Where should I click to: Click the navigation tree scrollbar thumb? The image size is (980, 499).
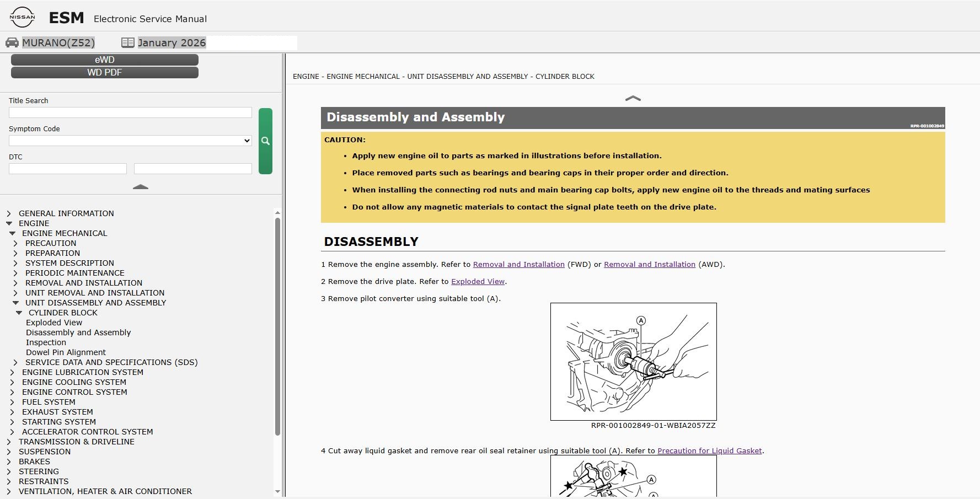277,326
